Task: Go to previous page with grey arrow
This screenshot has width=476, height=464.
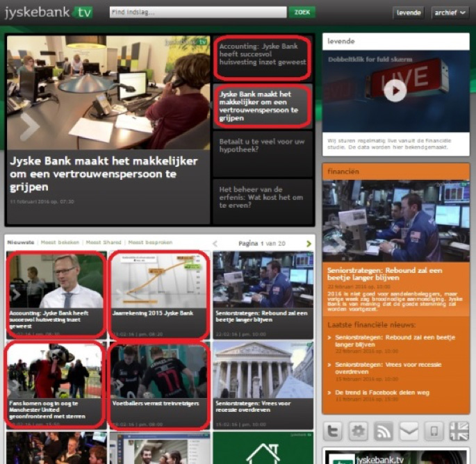Action: tap(215, 243)
